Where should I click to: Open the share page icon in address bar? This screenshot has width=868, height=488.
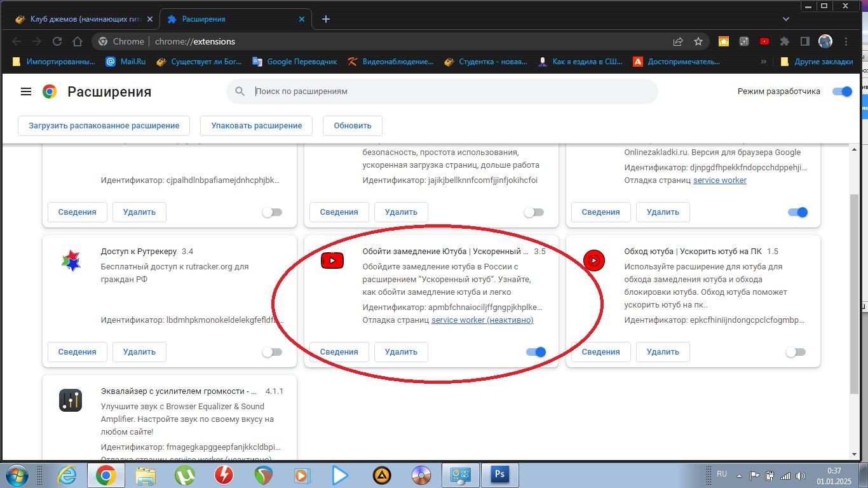pyautogui.click(x=678, y=41)
